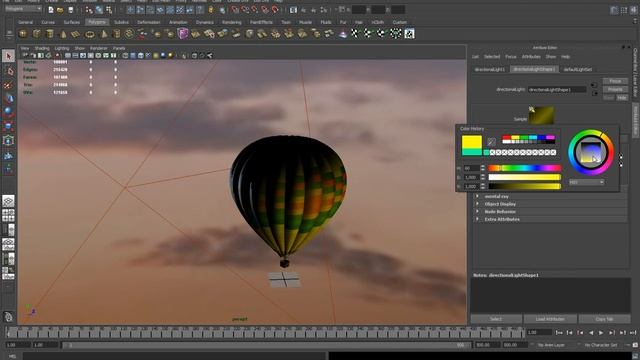The image size is (640, 360).
Task: Open the HSV color mode dropdown
Action: (586, 182)
